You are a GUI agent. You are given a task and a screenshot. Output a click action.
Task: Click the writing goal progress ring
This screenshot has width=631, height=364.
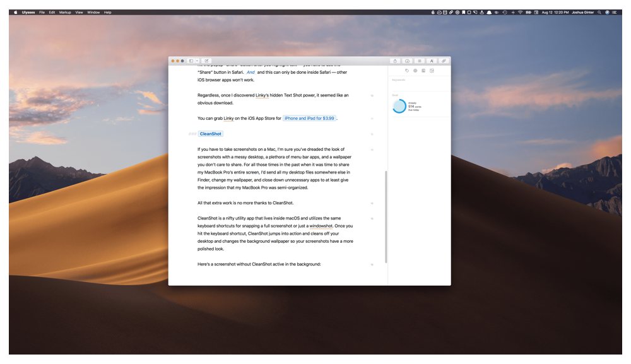click(x=399, y=106)
